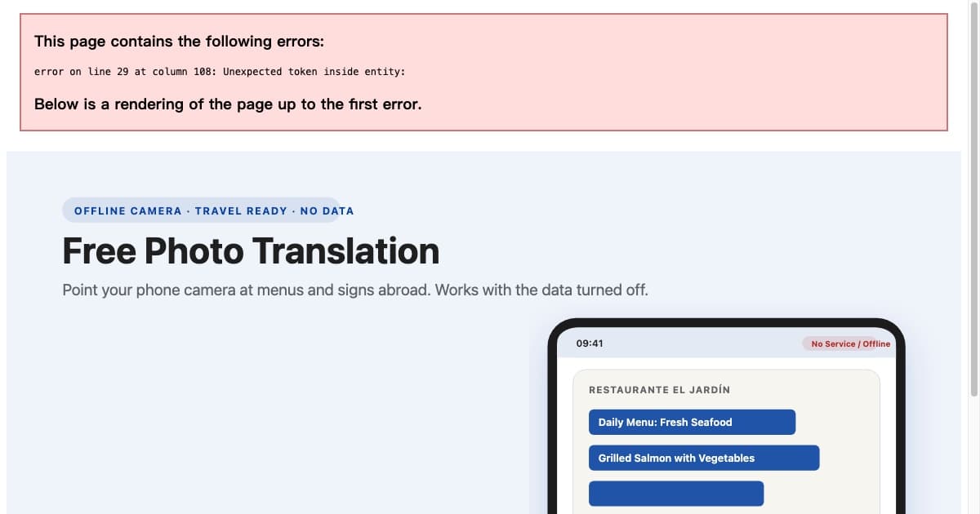Click 'Below is a rendering of the page' text
Screen dimensions: 980x514
point(228,104)
